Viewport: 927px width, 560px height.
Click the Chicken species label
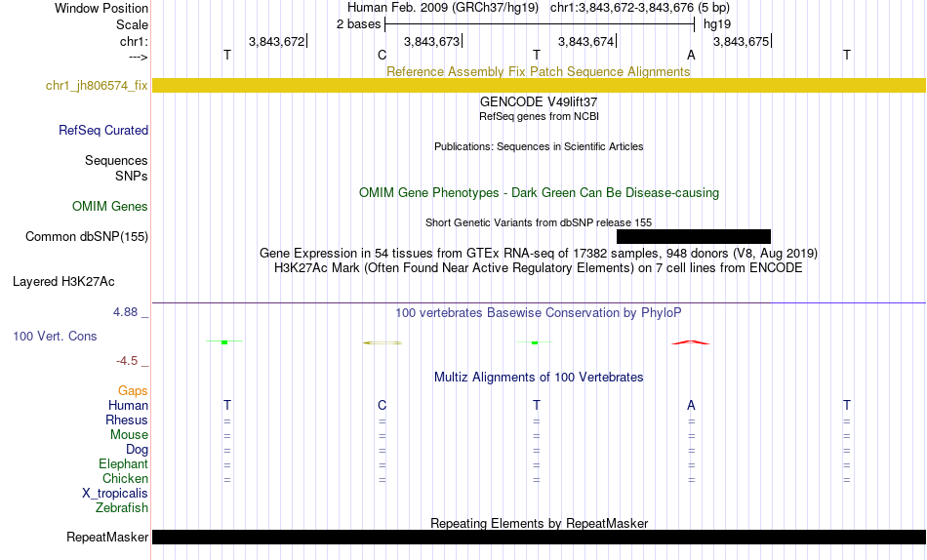pyautogui.click(x=125, y=478)
